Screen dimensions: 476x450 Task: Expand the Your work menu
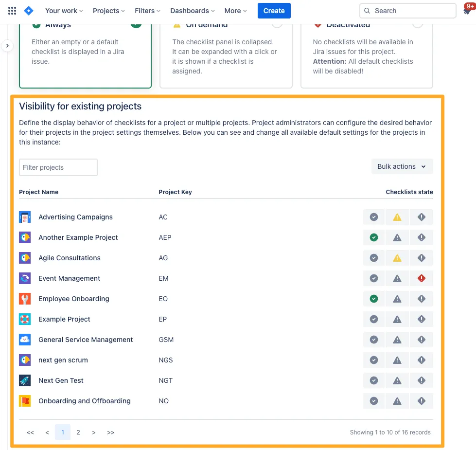(x=64, y=11)
